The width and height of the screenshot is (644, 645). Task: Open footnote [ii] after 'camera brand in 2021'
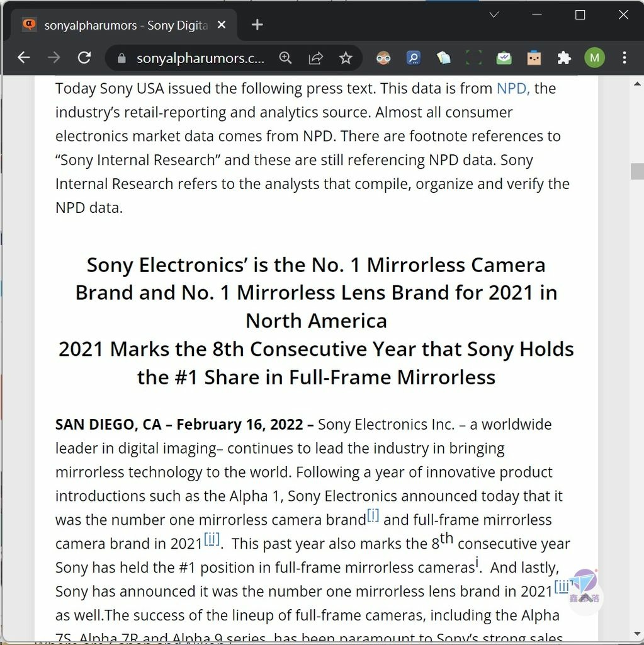pos(212,539)
